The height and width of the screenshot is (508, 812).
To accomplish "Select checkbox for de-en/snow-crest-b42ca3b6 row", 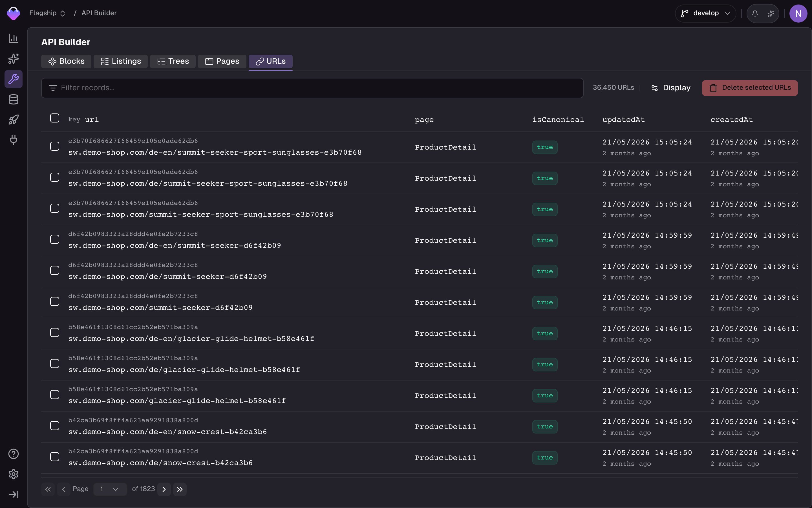I will pyautogui.click(x=55, y=426).
